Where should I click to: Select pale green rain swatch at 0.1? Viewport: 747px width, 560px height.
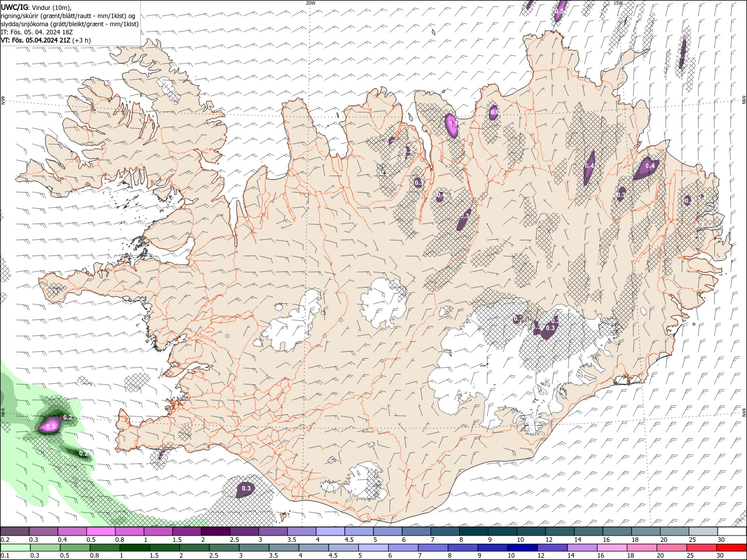[x=15, y=547]
